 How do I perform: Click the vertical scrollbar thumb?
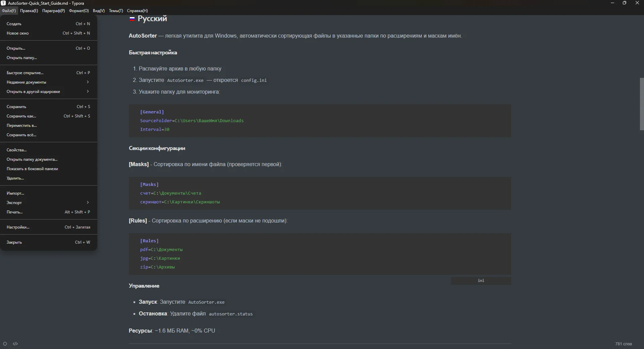[x=642, y=104]
